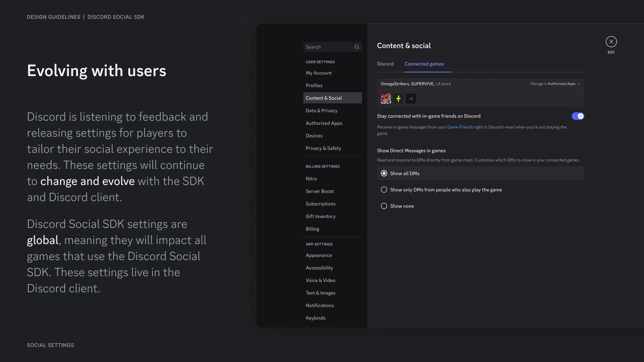Image resolution: width=644 pixels, height=362 pixels.
Task: Close settings with the ESC X button
Action: click(x=611, y=42)
